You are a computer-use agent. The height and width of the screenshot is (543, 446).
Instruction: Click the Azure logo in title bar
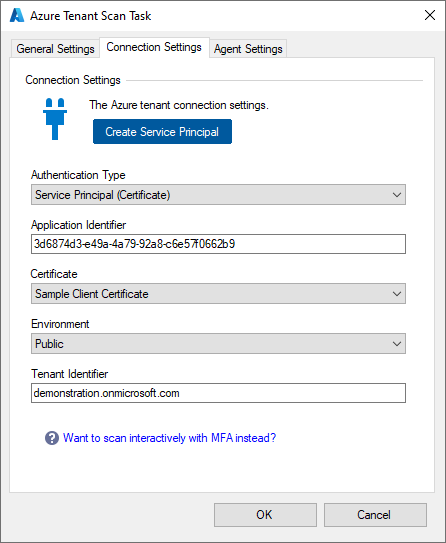coord(17,16)
